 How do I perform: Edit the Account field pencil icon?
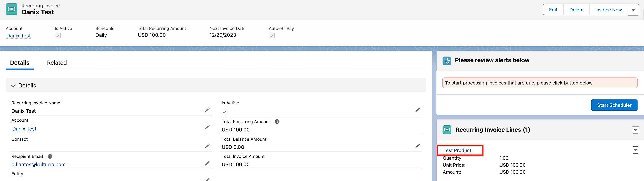(207, 127)
